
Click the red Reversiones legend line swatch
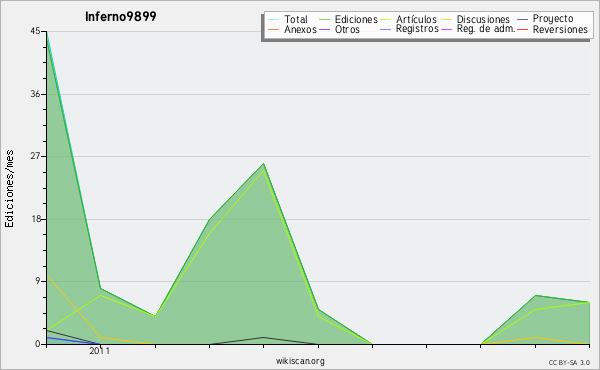tap(522, 29)
